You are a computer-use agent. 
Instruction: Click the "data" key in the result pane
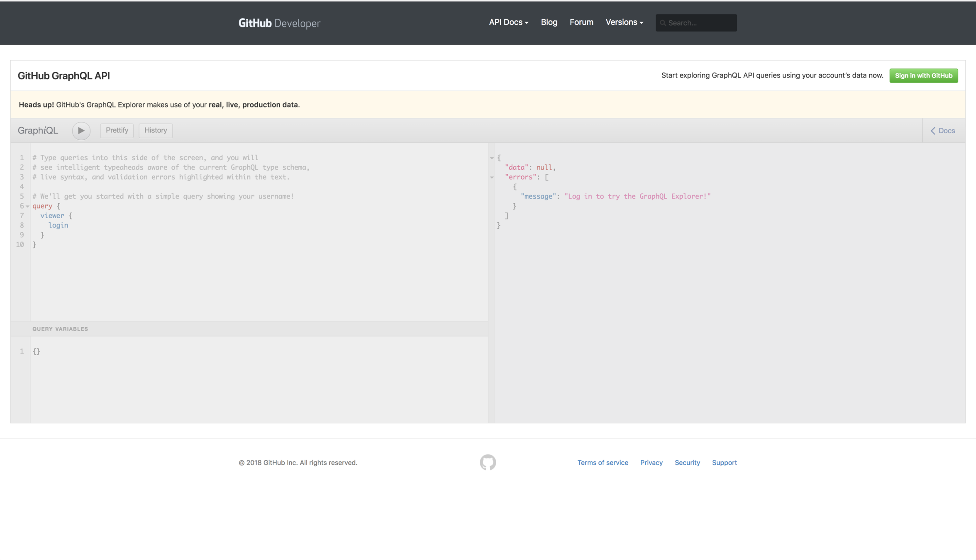point(516,167)
